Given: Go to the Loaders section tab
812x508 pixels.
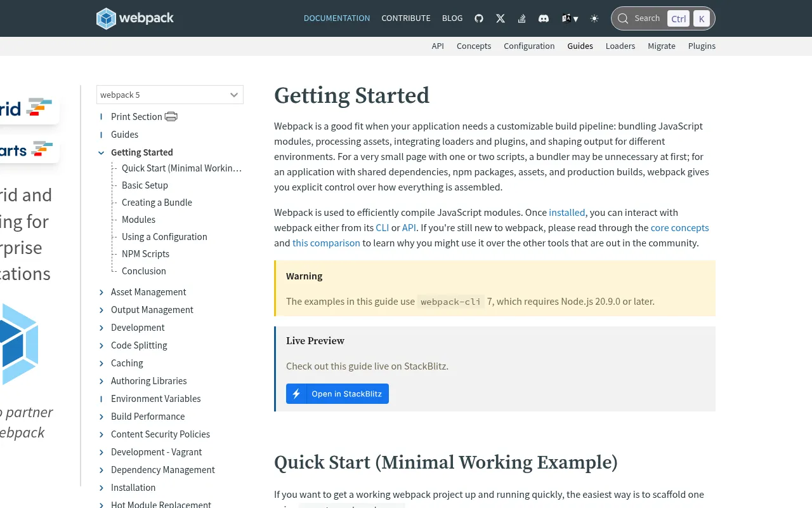Looking at the screenshot, I should pyautogui.click(x=620, y=46).
